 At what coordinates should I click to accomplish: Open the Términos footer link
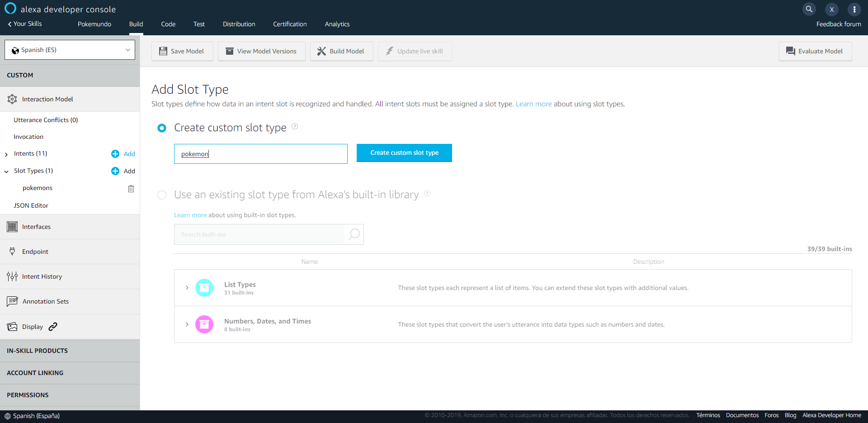tap(708, 415)
